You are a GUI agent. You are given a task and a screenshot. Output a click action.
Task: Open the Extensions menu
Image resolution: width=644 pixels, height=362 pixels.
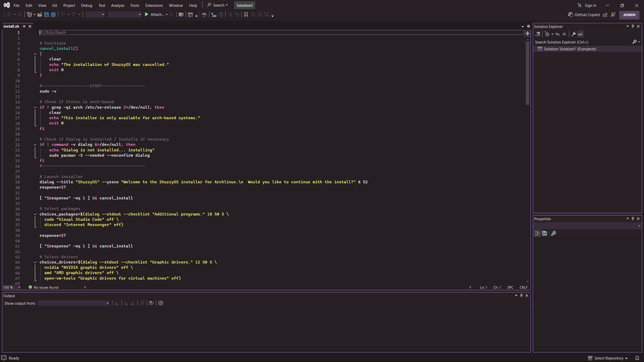click(154, 5)
